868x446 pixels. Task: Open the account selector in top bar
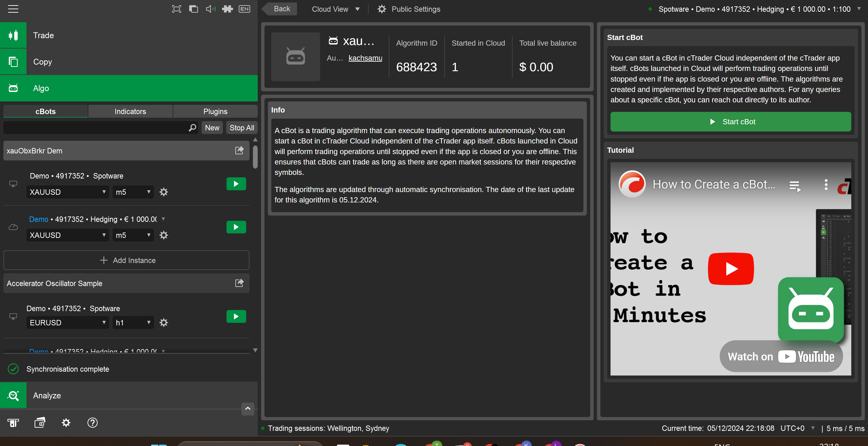755,9
